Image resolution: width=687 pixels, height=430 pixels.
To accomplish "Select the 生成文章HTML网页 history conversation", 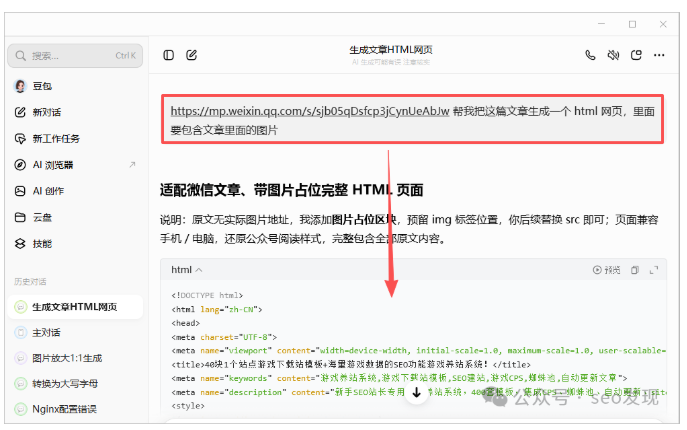I will pos(75,307).
